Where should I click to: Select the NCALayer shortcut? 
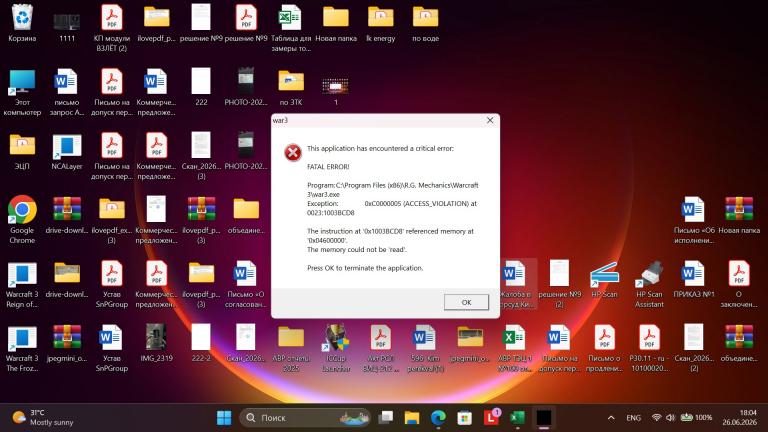point(67,151)
